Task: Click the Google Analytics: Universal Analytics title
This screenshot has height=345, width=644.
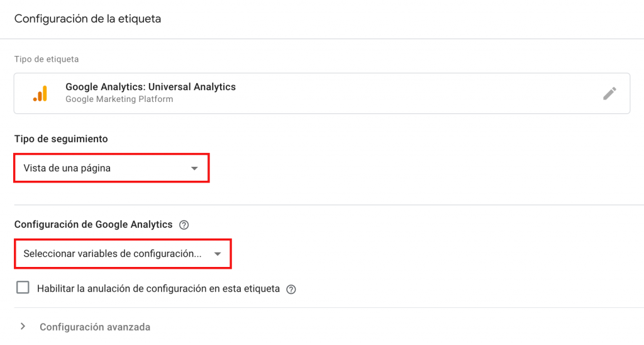Action: (x=150, y=87)
